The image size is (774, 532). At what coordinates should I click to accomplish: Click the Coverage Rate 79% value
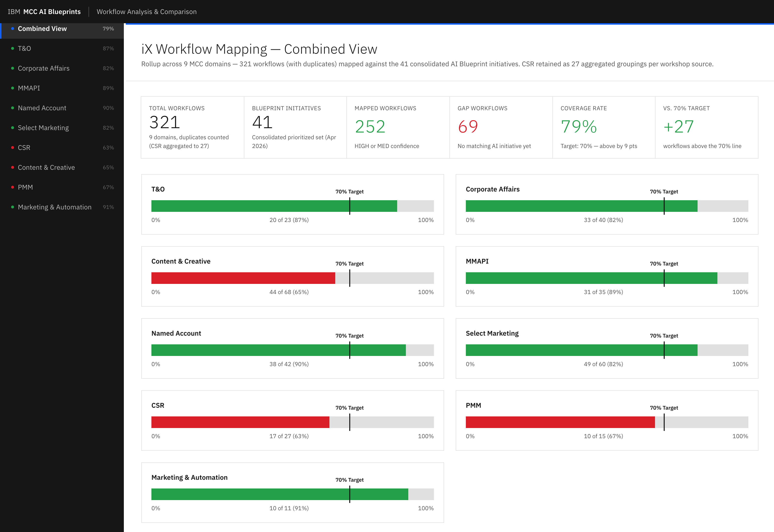(x=579, y=127)
